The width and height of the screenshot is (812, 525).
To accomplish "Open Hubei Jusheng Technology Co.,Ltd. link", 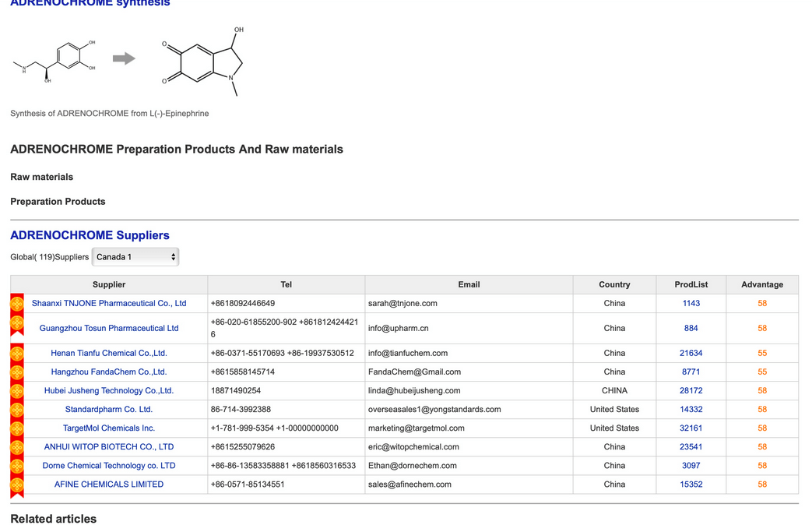I will (x=109, y=390).
